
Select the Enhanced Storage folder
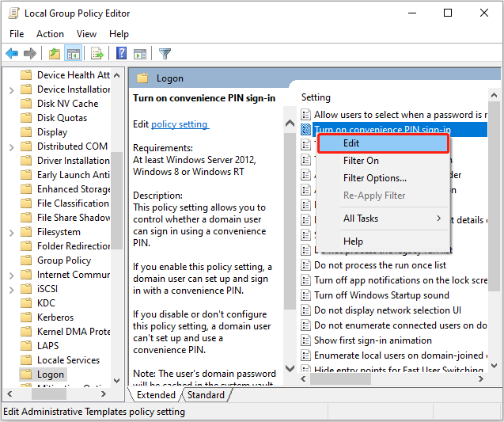(74, 188)
